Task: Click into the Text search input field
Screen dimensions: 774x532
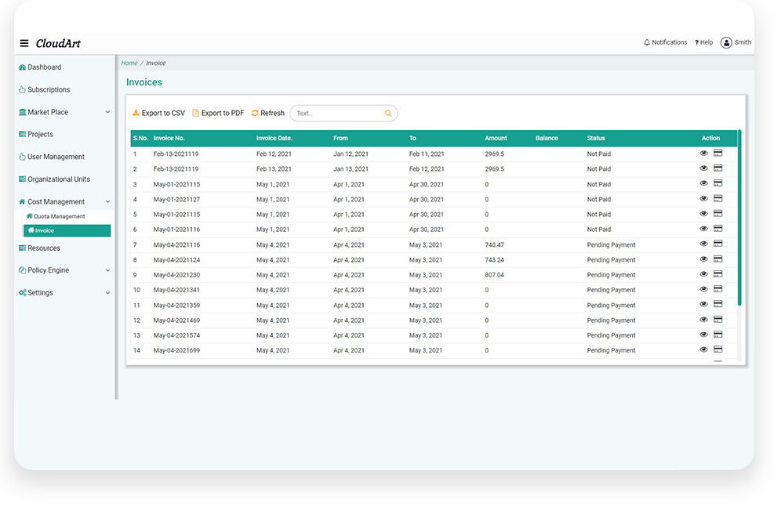Action: point(337,114)
